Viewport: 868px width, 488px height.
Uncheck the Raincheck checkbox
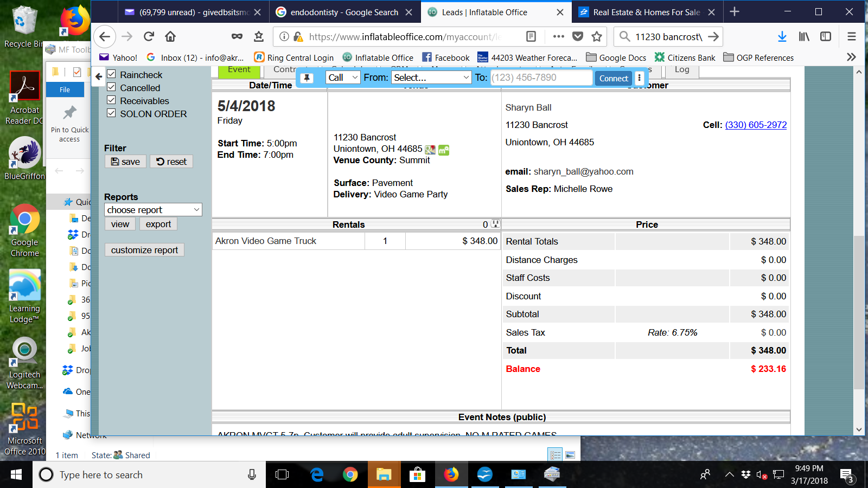111,74
